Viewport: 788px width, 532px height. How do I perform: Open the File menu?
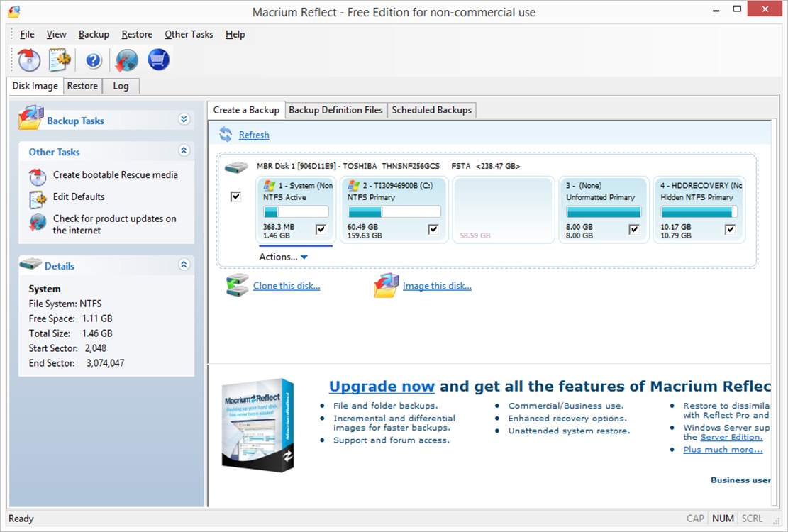click(x=27, y=34)
